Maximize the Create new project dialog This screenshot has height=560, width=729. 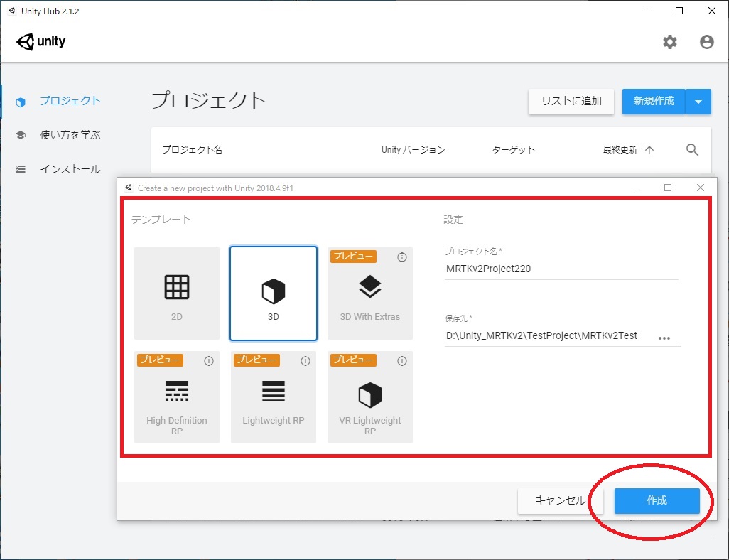pyautogui.click(x=668, y=188)
